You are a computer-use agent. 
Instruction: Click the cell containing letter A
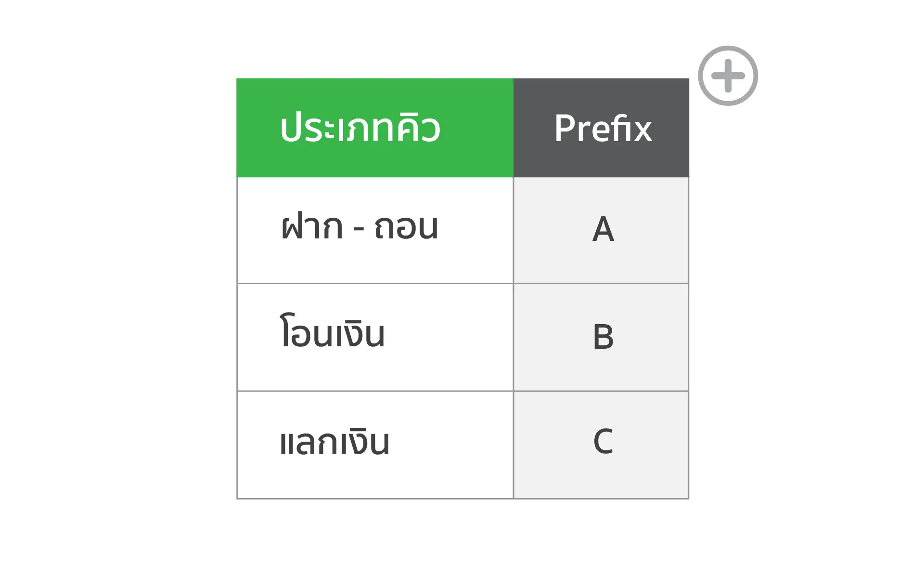click(602, 230)
